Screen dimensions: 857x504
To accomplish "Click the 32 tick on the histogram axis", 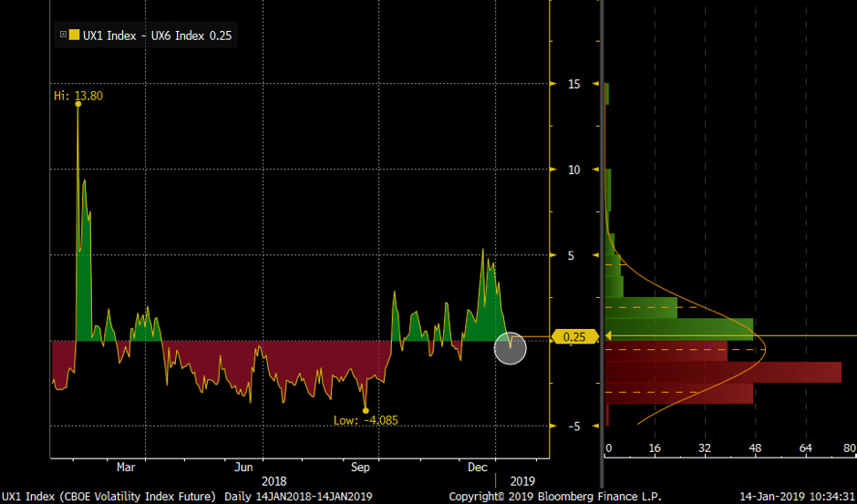I will [705, 448].
